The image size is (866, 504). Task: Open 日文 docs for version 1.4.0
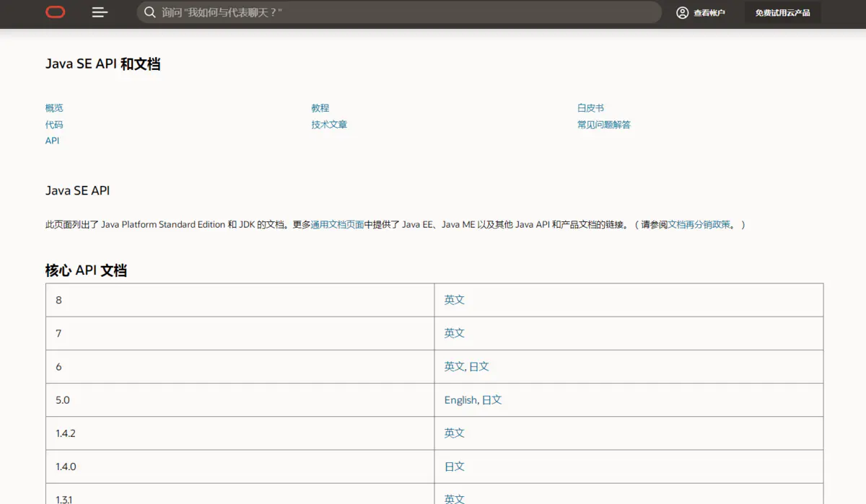455,467
